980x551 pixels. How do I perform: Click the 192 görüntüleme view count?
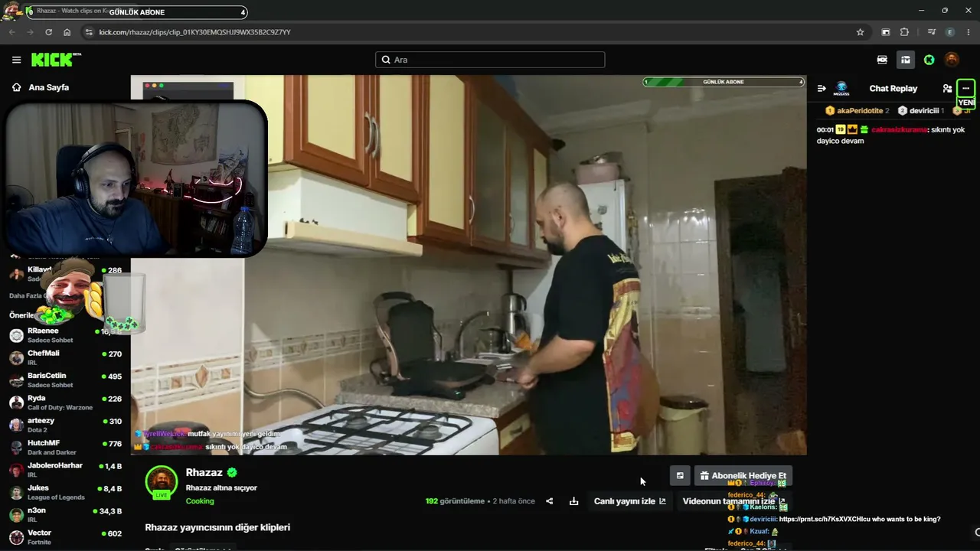455,501
